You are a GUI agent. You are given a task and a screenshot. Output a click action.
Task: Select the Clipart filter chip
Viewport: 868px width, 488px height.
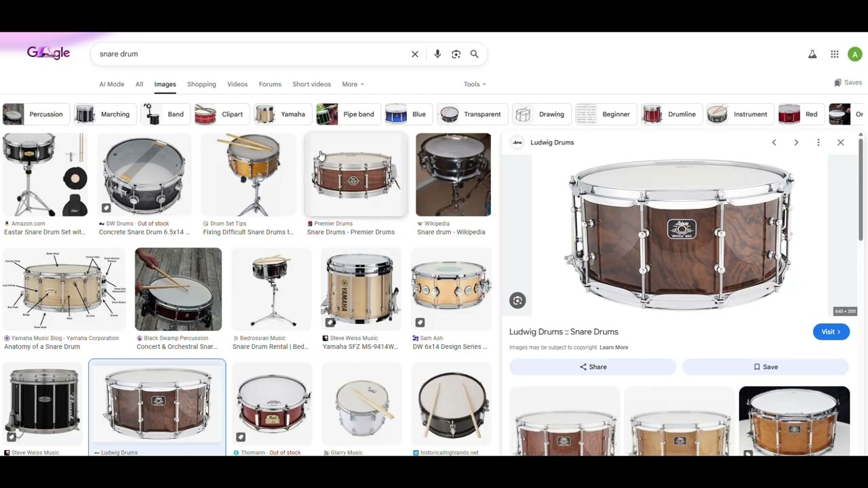click(x=221, y=114)
